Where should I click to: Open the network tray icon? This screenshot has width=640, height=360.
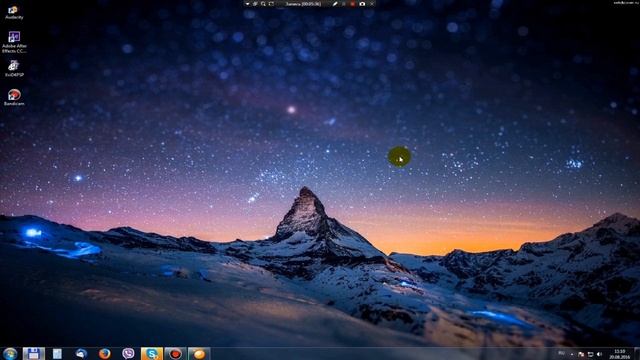(x=591, y=354)
